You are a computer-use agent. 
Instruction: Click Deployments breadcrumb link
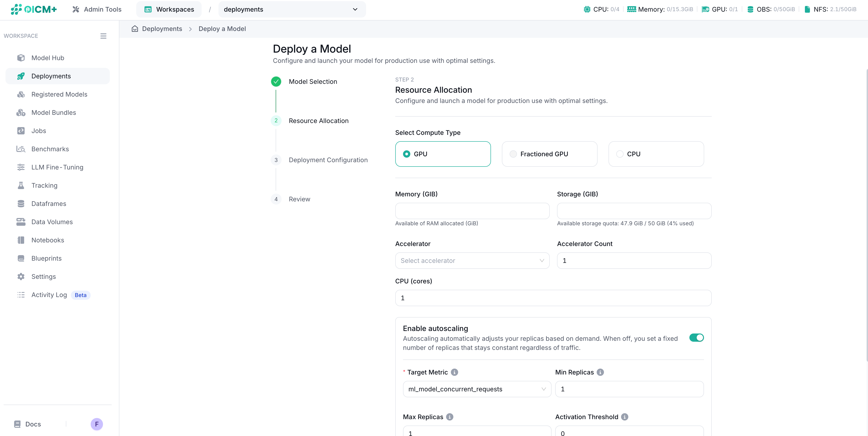tap(162, 29)
